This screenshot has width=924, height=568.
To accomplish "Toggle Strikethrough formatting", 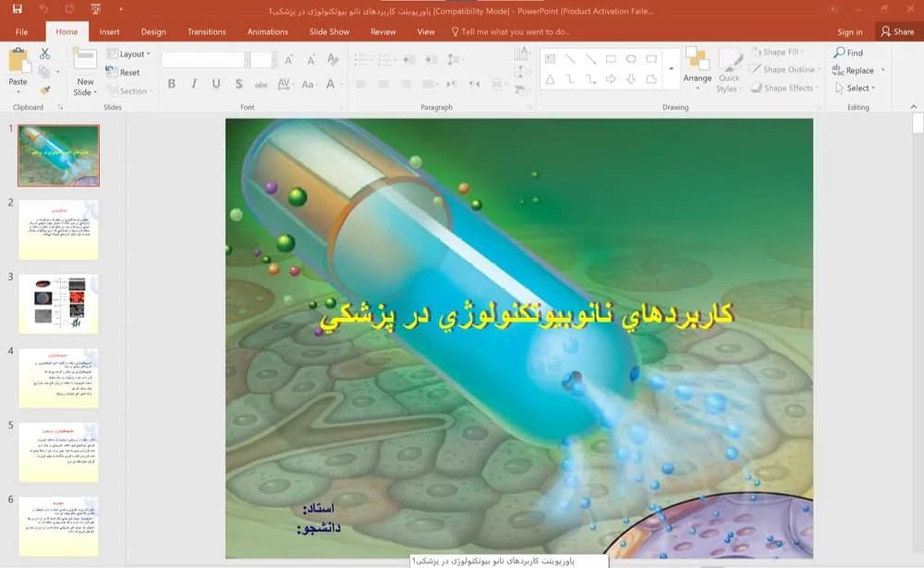I will (x=261, y=85).
